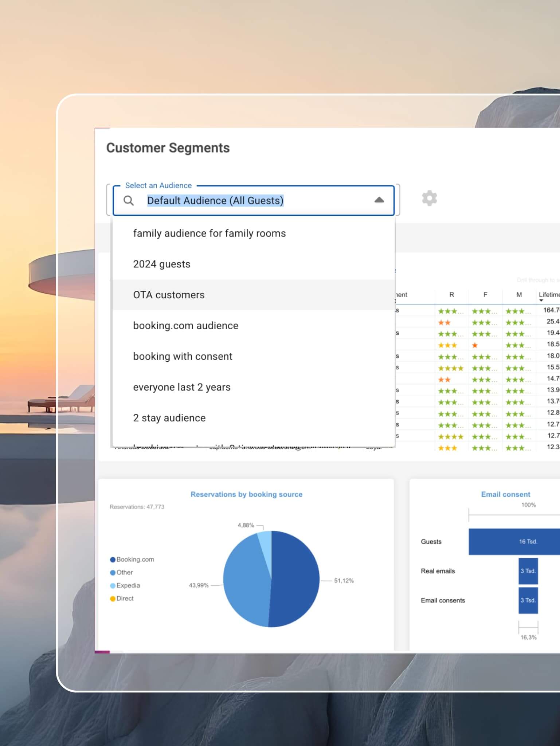Click the F column header
The image size is (560, 746).
[485, 295]
